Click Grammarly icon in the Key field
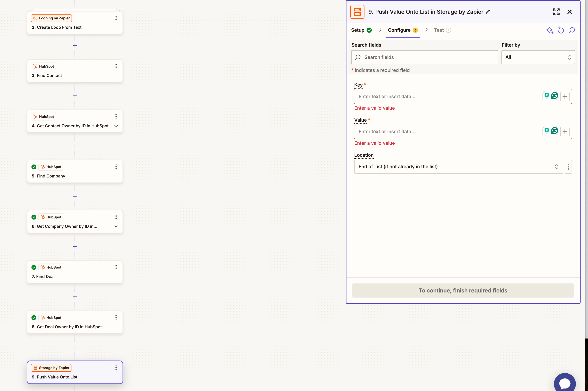 coord(555,96)
